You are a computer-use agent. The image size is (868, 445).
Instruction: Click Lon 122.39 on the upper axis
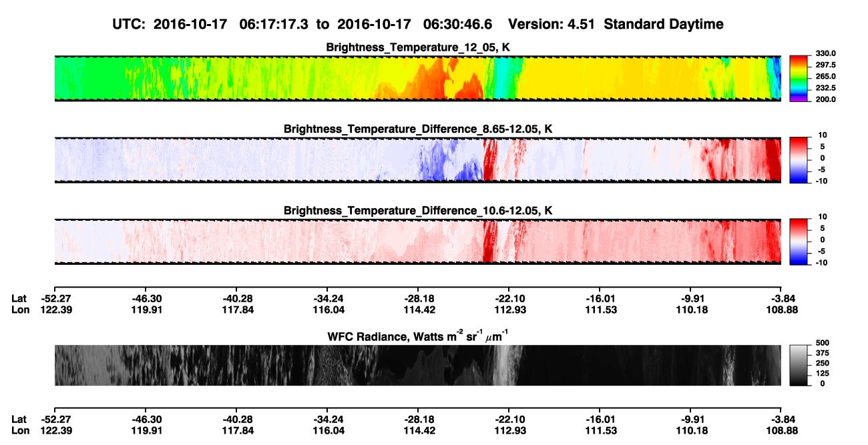click(x=55, y=310)
